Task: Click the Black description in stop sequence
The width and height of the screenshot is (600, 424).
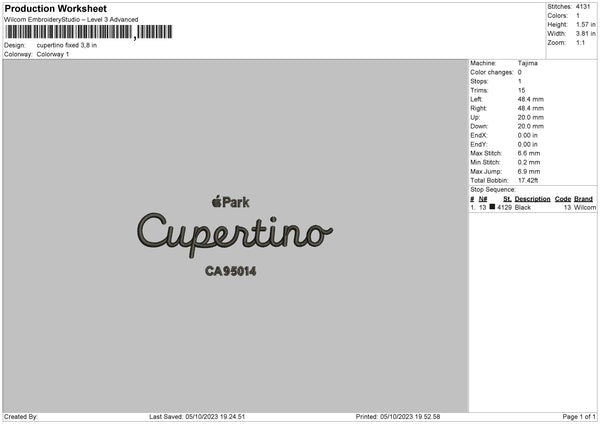Action: click(x=523, y=207)
